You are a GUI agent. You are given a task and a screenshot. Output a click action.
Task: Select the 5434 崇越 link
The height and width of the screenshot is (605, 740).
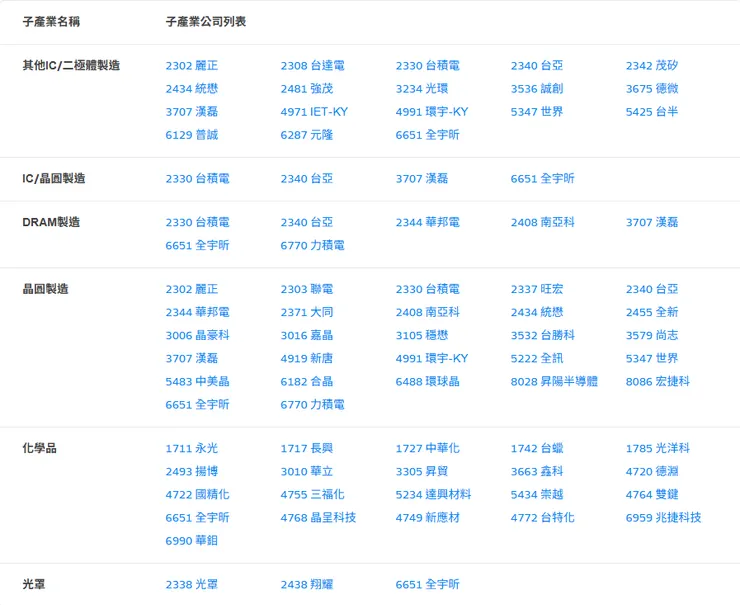pos(537,495)
